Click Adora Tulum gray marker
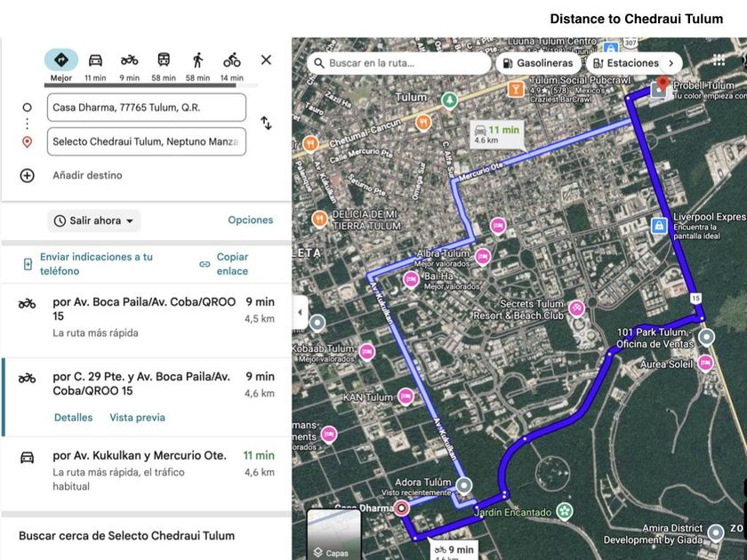 (x=463, y=485)
